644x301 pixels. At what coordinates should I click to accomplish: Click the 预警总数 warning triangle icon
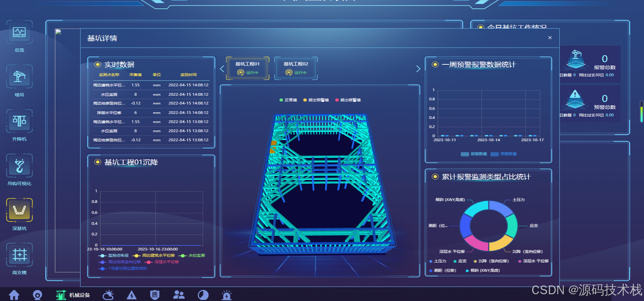tap(575, 99)
